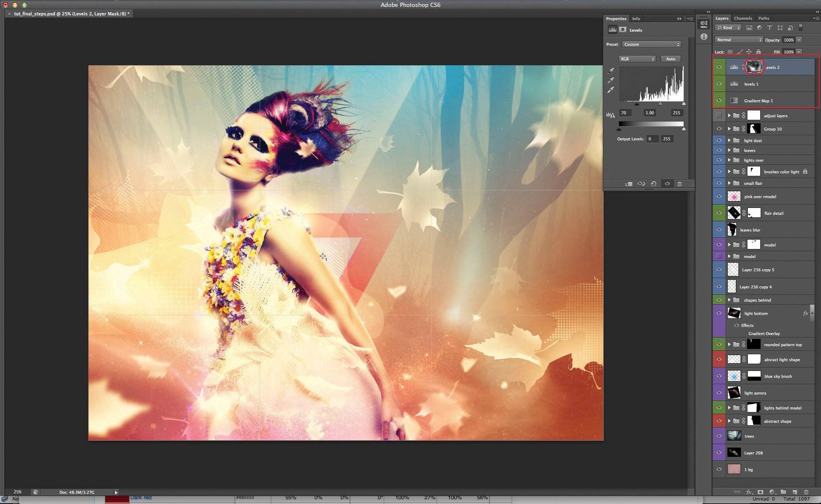The height and width of the screenshot is (504, 821).
Task: Hide the 1 bg layer
Action: pyautogui.click(x=719, y=469)
